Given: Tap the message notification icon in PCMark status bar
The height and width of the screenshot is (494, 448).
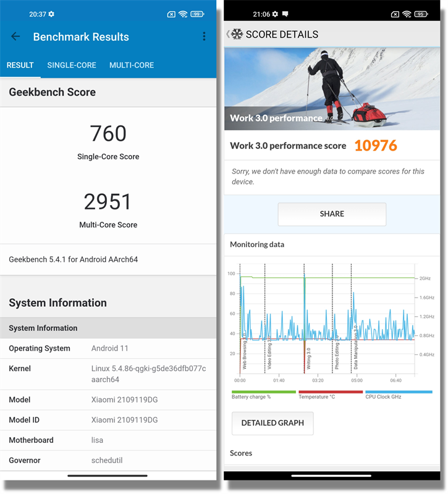Looking at the screenshot, I should click(x=285, y=14).
